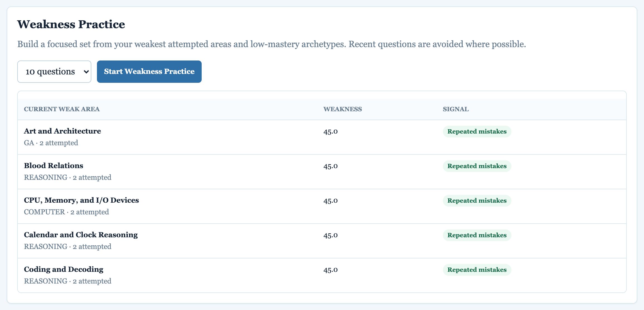Click Repeated mistakes badge for Art and Architecture

[x=477, y=131]
